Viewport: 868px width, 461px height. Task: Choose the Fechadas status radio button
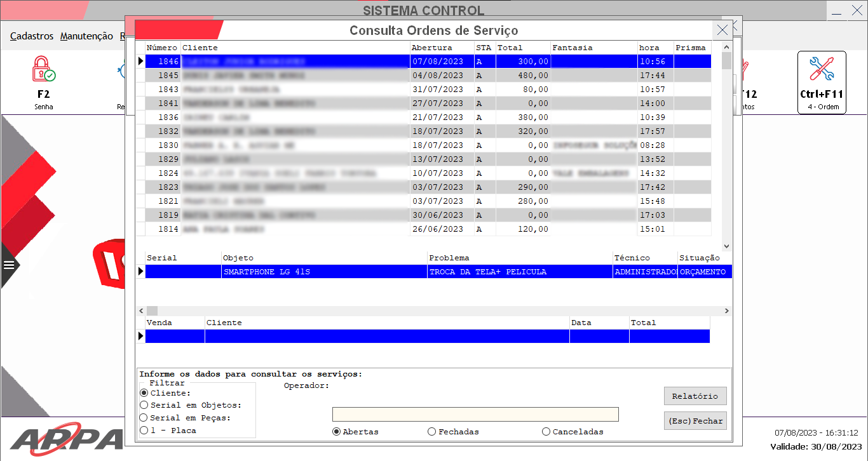431,432
